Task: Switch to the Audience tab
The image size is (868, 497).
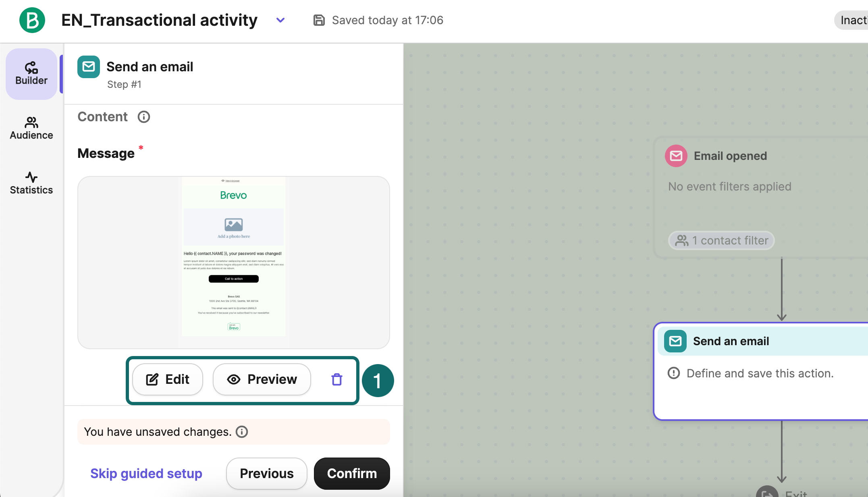Action: click(x=31, y=128)
